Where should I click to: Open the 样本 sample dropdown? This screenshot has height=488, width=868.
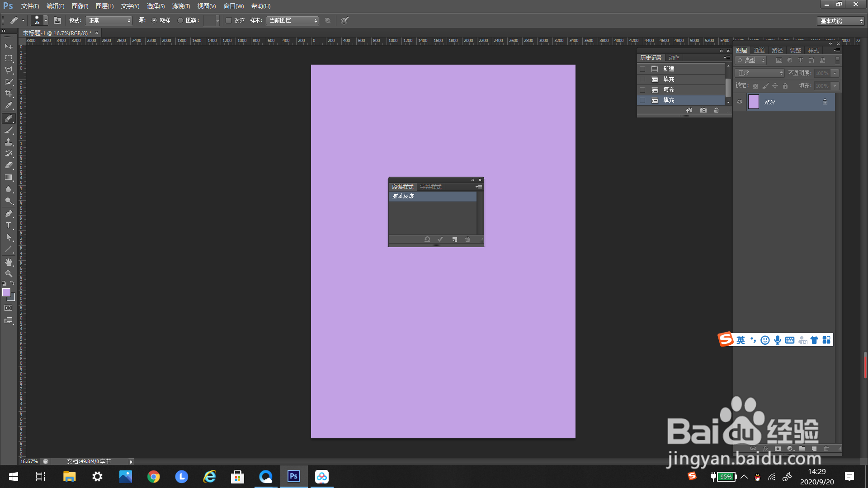(292, 21)
